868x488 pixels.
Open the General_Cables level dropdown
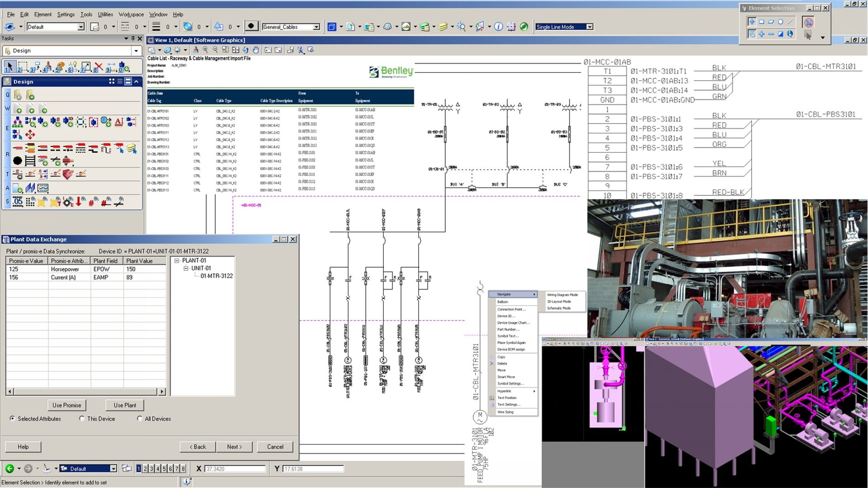tap(316, 27)
